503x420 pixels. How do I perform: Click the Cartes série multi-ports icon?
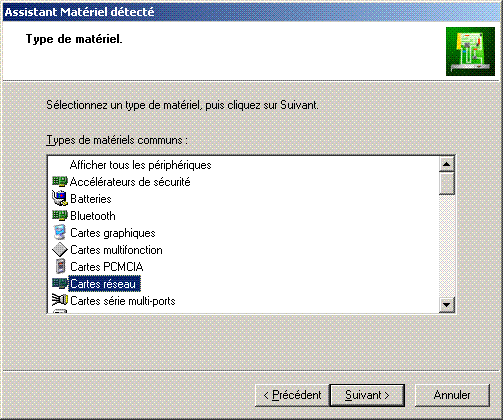click(x=60, y=300)
